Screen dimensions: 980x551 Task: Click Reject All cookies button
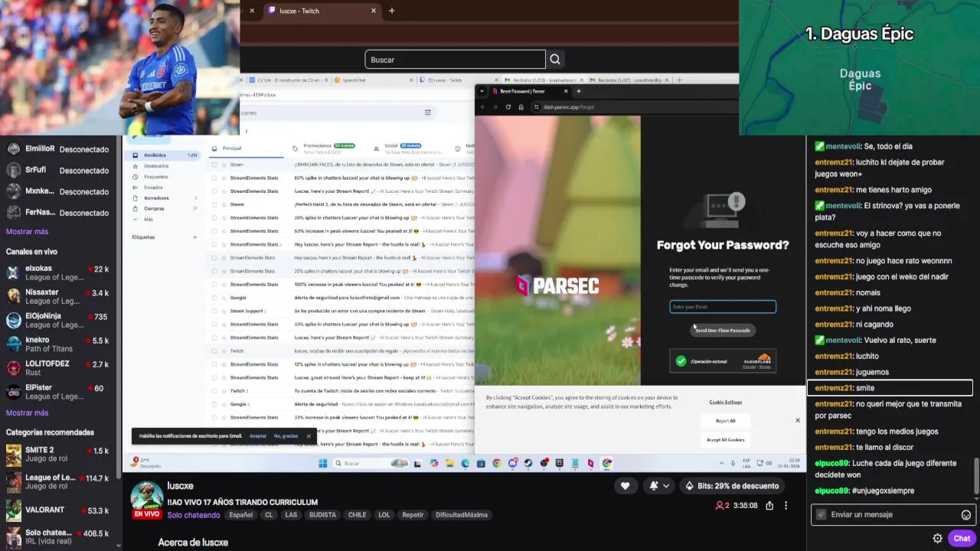pos(725,421)
